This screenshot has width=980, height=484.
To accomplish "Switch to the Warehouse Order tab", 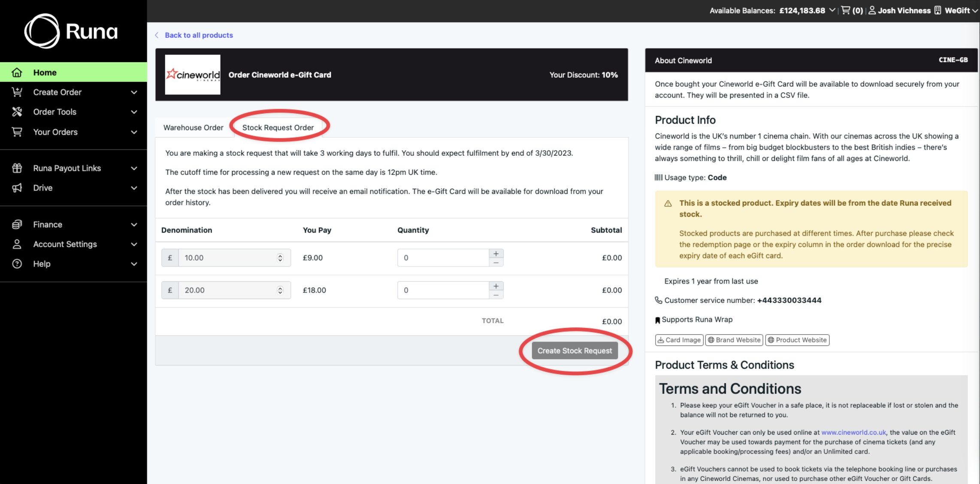I will (x=194, y=127).
